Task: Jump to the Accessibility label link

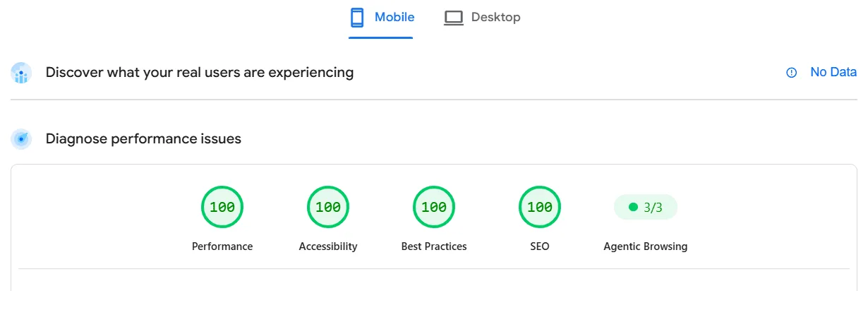Action: click(x=328, y=246)
